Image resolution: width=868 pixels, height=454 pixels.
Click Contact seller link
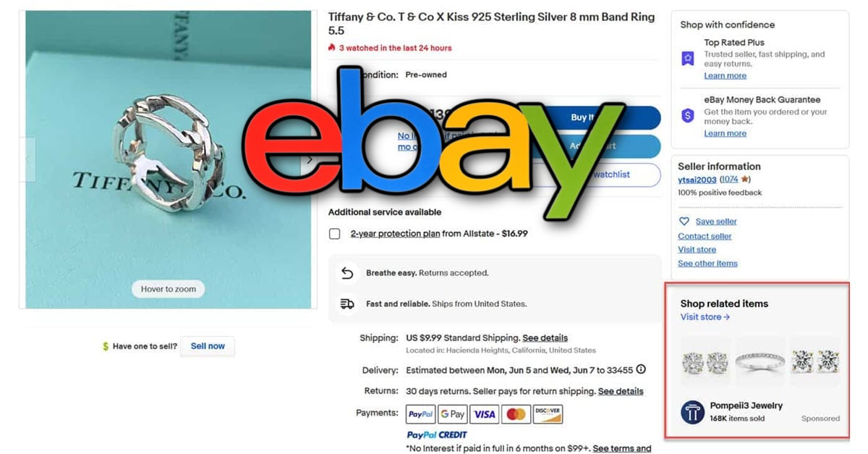tap(705, 236)
